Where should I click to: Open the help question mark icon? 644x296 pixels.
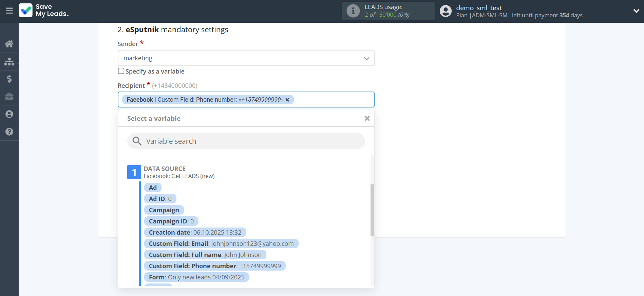click(x=9, y=132)
